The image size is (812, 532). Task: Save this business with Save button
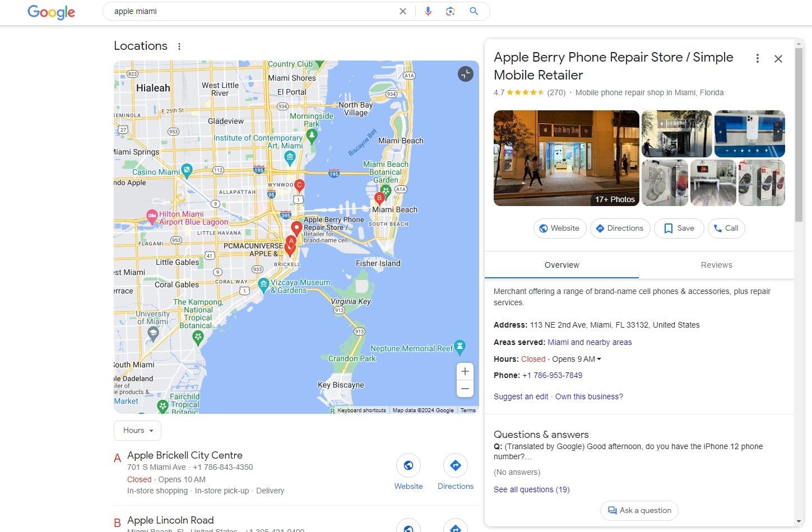click(679, 228)
